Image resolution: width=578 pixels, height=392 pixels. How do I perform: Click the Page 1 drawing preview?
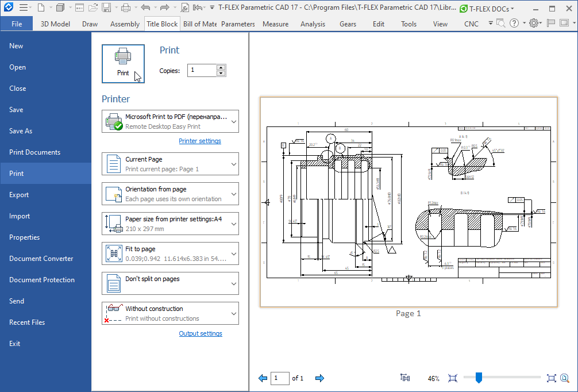tap(409, 202)
